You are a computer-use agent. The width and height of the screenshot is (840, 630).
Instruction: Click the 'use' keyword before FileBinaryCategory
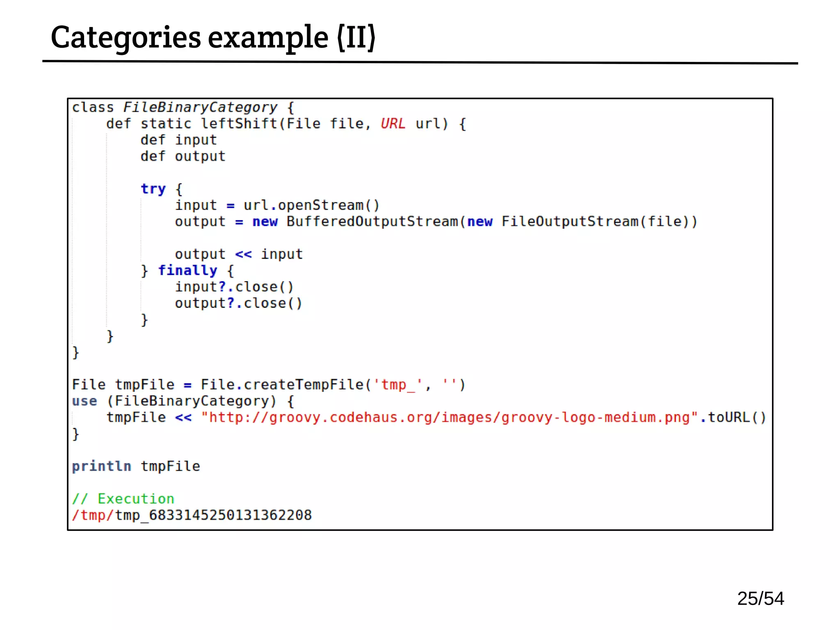(84, 401)
